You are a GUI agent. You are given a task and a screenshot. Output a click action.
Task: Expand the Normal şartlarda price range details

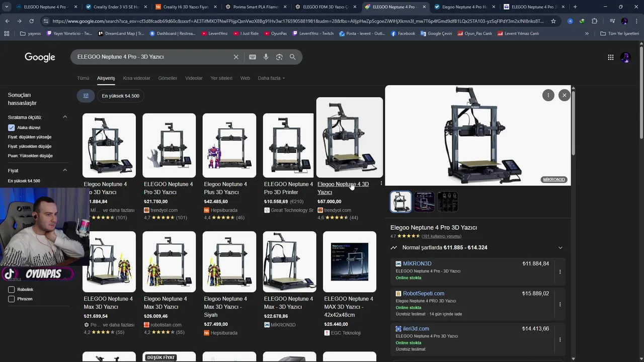[x=560, y=247]
